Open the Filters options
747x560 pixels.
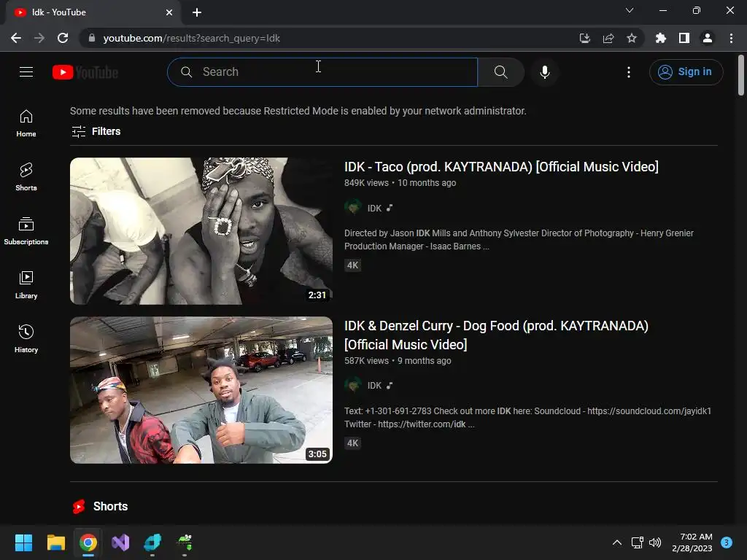coord(96,131)
